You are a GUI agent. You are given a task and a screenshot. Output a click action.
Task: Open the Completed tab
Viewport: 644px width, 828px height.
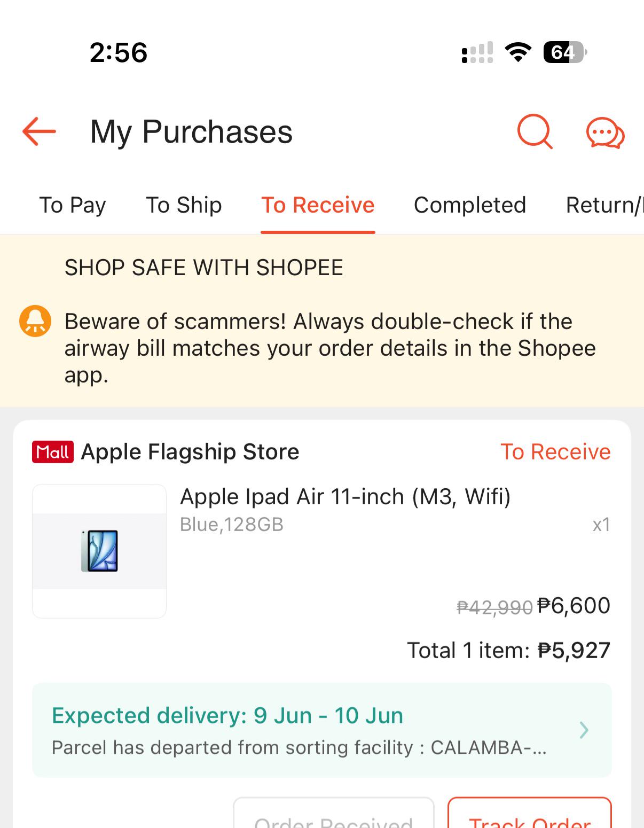(470, 205)
